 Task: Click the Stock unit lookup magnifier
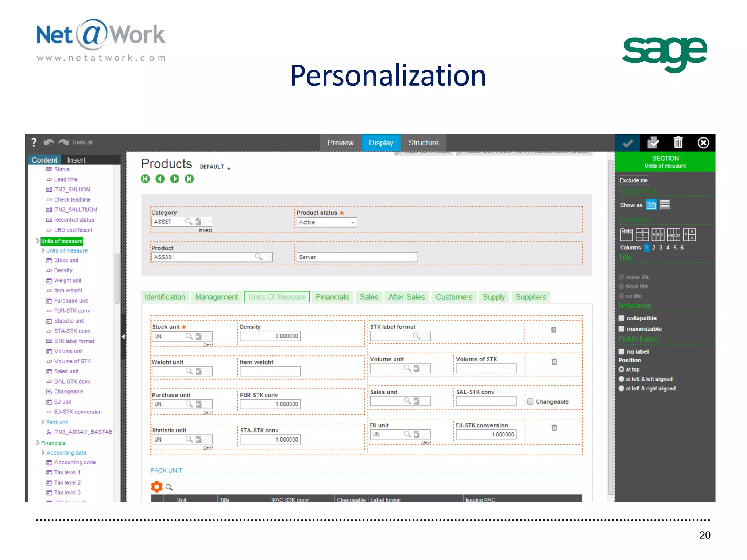(x=189, y=336)
